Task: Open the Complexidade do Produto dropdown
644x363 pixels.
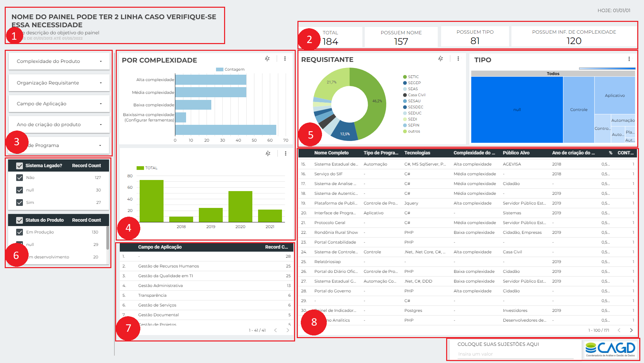Action: 59,61
